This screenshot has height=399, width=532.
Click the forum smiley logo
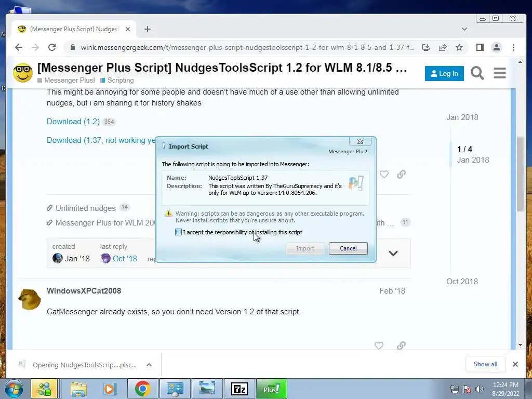click(23, 73)
